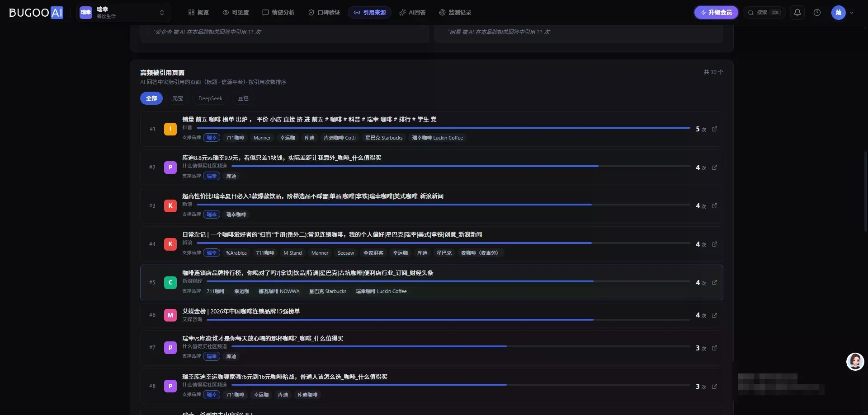Click citation progress bar of 瑞幸vs库迪 row
868x415 pixels.
click(x=461, y=347)
